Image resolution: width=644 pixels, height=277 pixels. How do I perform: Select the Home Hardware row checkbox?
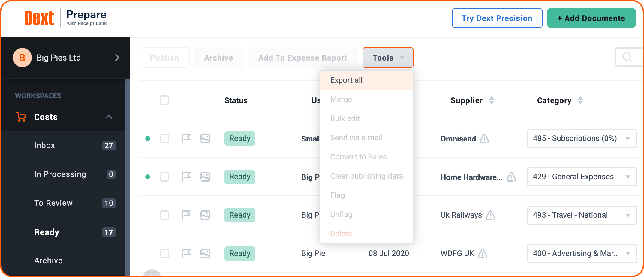(164, 177)
